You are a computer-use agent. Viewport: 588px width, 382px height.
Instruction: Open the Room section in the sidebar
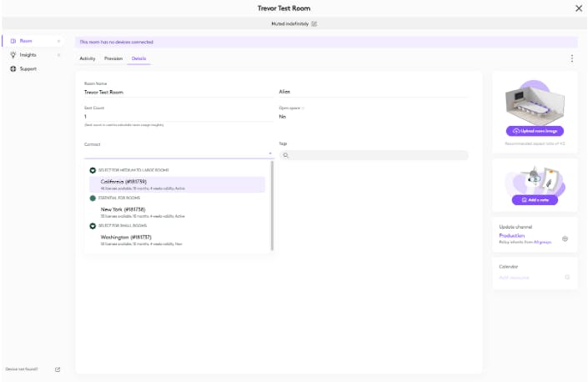tap(26, 41)
